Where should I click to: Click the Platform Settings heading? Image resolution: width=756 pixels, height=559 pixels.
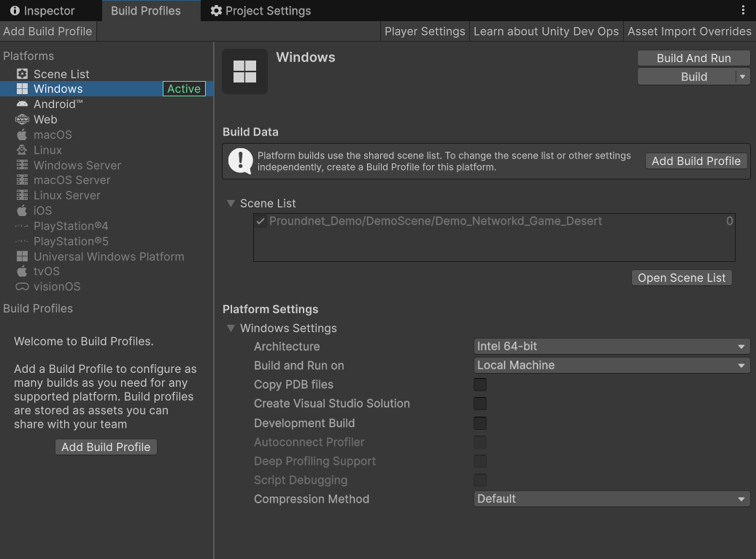pyautogui.click(x=271, y=309)
